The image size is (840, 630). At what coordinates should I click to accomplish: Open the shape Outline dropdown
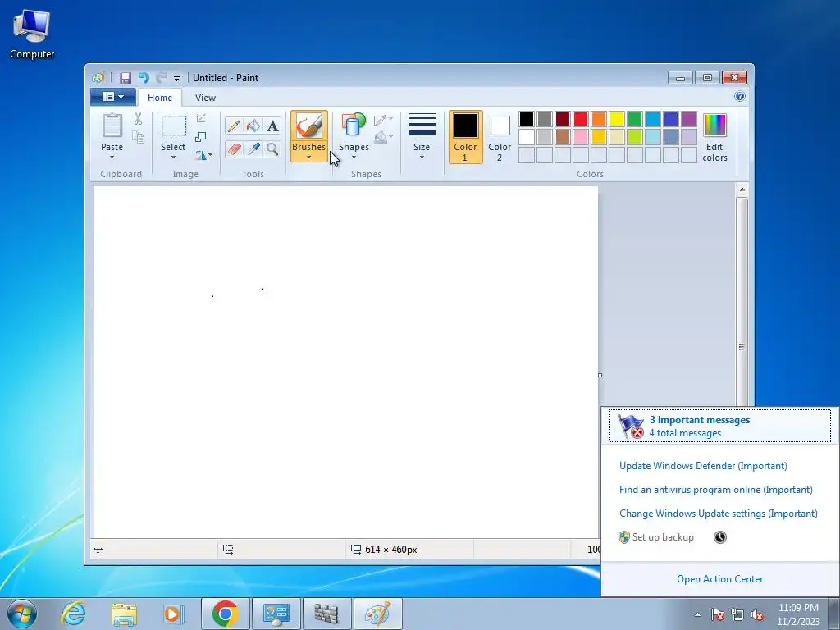point(383,120)
